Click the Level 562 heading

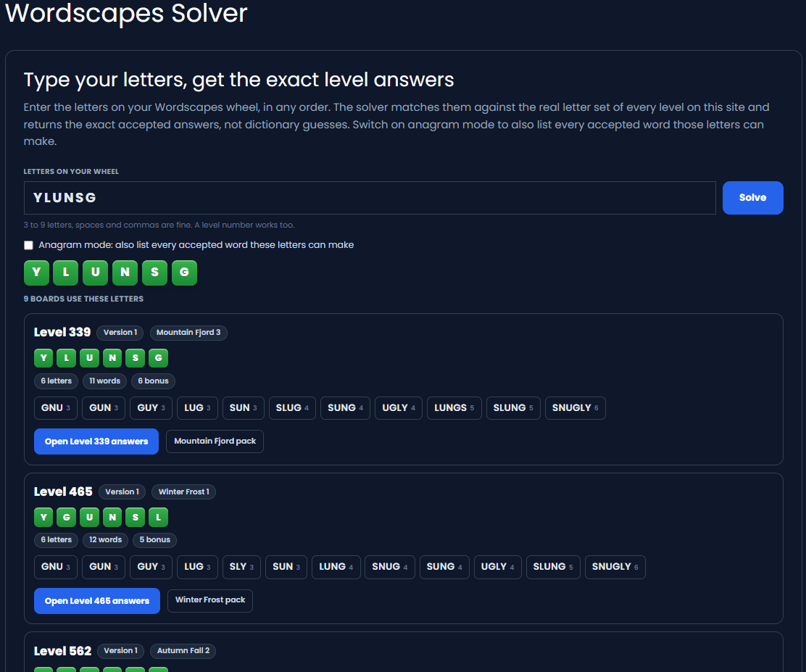[63, 651]
